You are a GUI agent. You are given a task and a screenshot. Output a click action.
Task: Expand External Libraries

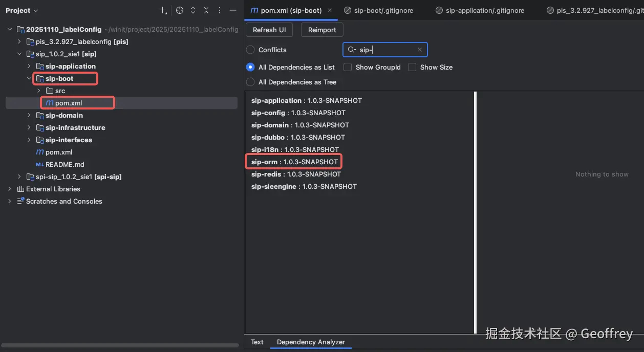(10, 189)
